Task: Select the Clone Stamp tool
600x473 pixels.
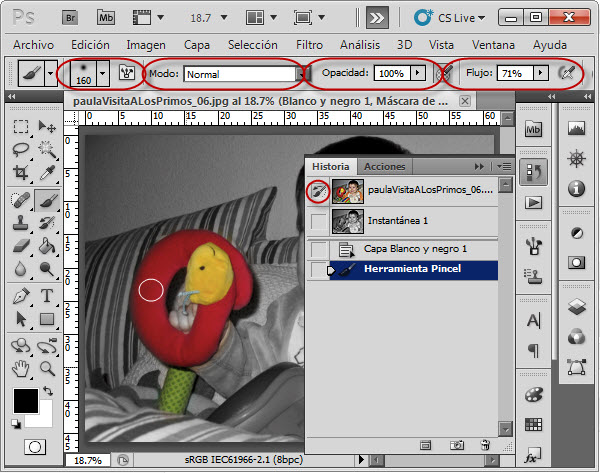Action: 21,223
